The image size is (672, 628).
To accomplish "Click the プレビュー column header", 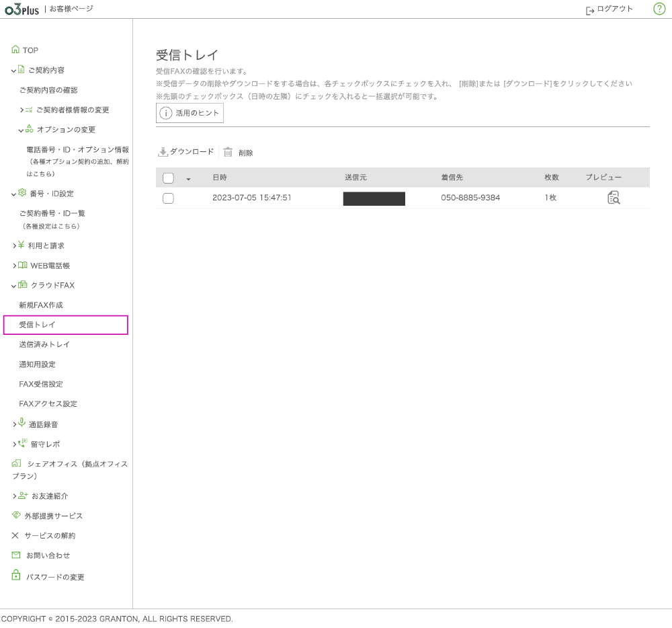I will (603, 178).
